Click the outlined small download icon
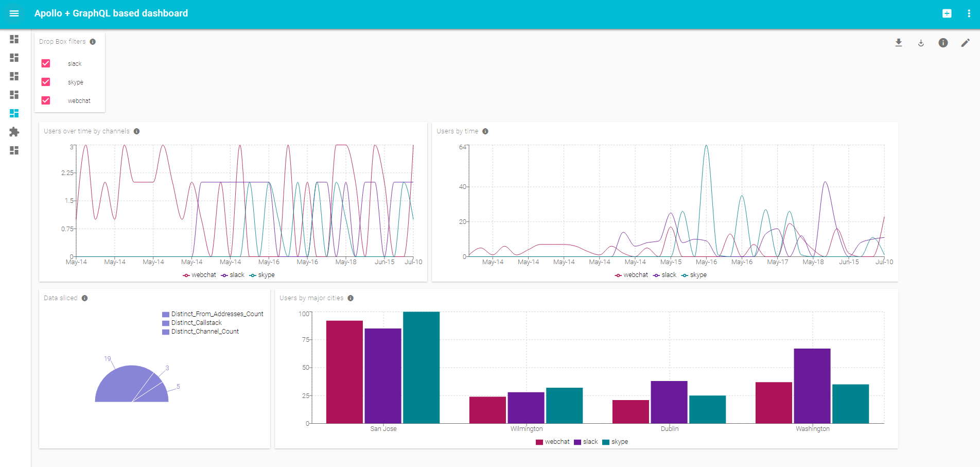The width and height of the screenshot is (980, 467). click(x=921, y=43)
